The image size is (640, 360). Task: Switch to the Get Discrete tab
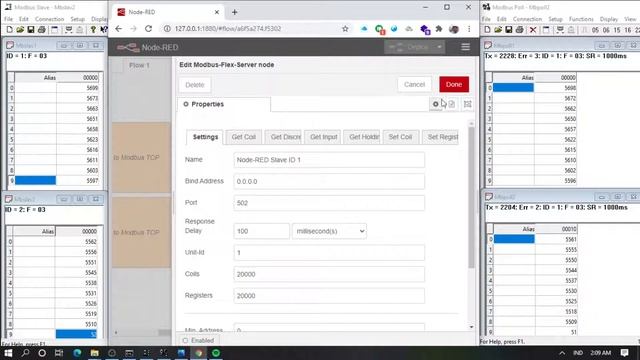pos(283,137)
